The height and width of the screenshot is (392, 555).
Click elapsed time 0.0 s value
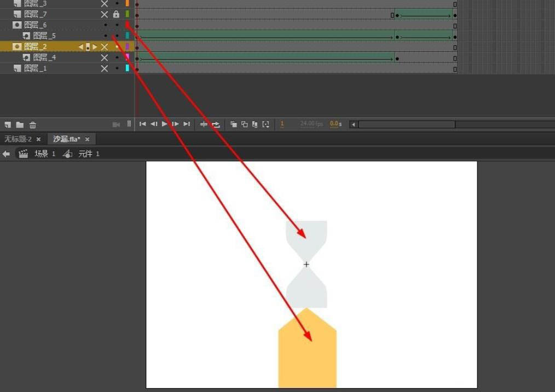(x=336, y=124)
